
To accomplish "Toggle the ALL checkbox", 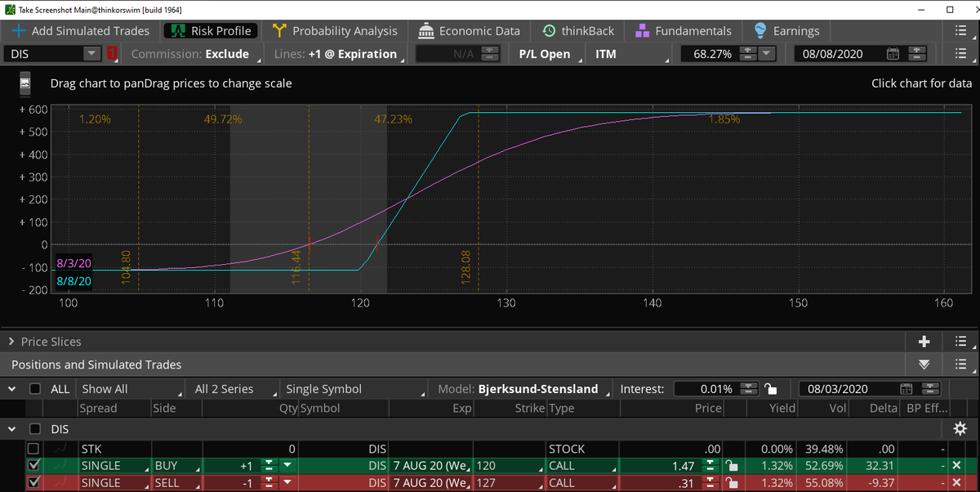I will [x=34, y=389].
